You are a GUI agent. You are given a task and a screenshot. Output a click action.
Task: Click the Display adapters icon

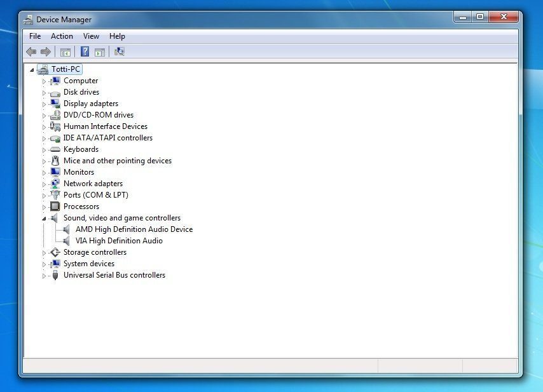(55, 104)
